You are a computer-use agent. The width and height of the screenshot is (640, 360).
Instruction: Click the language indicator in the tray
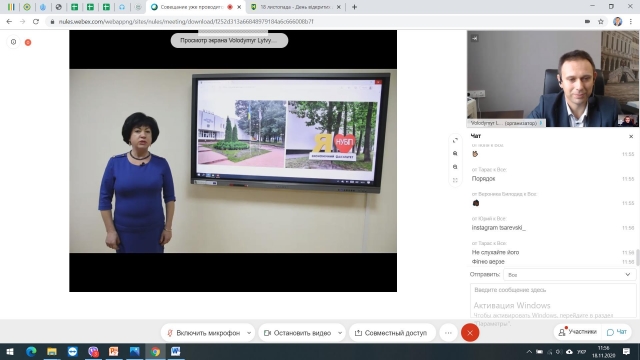[x=582, y=351]
